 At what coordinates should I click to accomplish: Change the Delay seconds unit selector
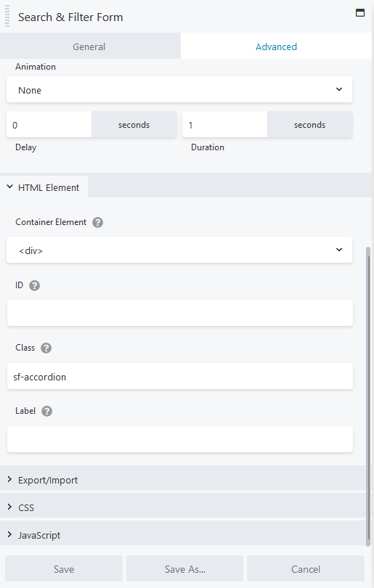(134, 125)
